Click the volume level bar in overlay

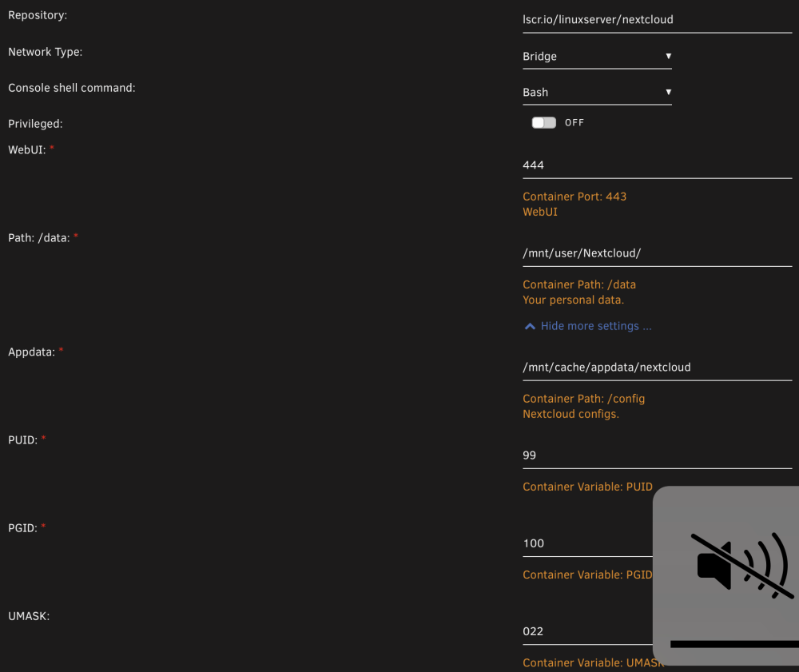pyautogui.click(x=734, y=644)
